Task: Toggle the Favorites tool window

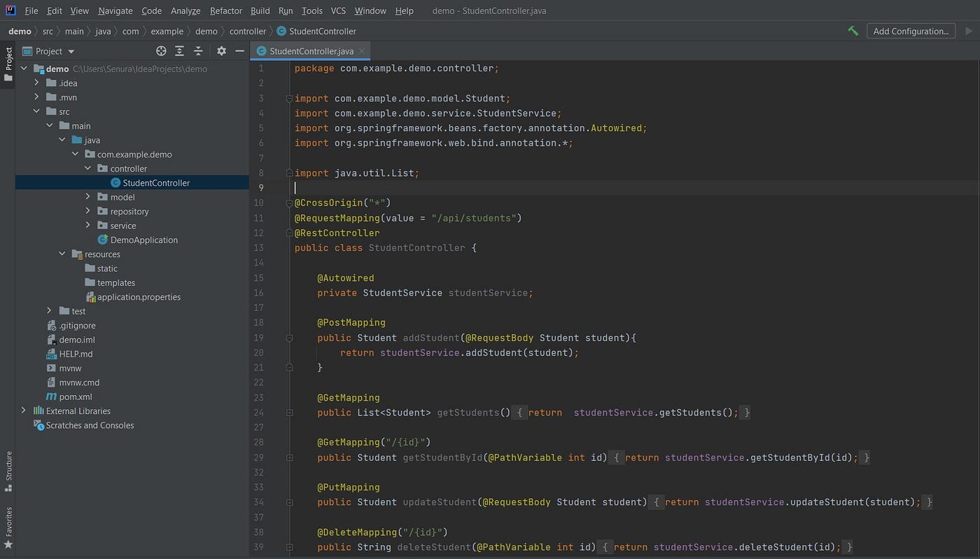Action: pyautogui.click(x=8, y=527)
